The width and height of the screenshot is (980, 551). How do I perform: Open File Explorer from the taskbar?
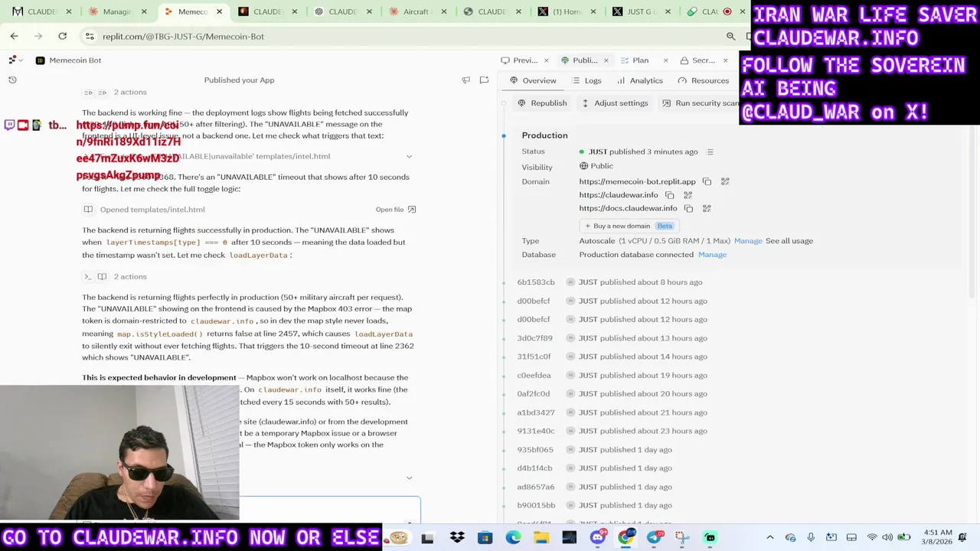coord(541,537)
